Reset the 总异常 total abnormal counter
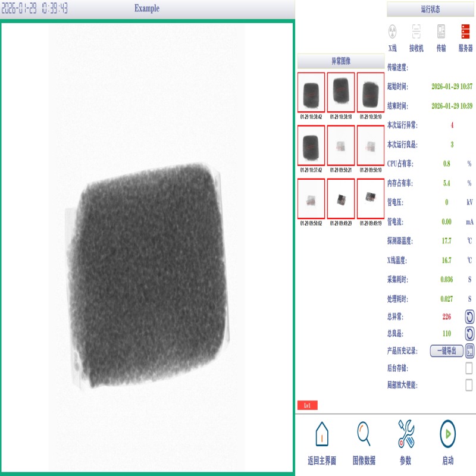This screenshot has width=476, height=476. 469,317
